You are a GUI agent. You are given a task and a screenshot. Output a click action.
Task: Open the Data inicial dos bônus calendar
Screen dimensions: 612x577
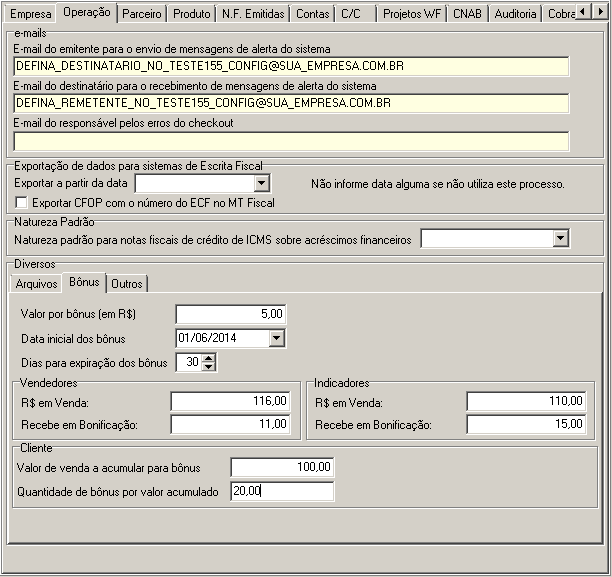[276, 338]
